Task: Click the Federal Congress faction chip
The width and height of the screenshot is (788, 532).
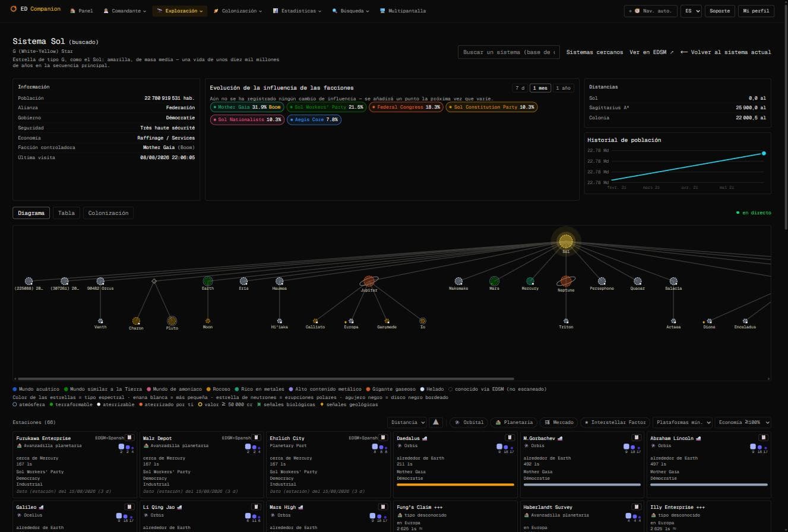Action: [x=406, y=107]
